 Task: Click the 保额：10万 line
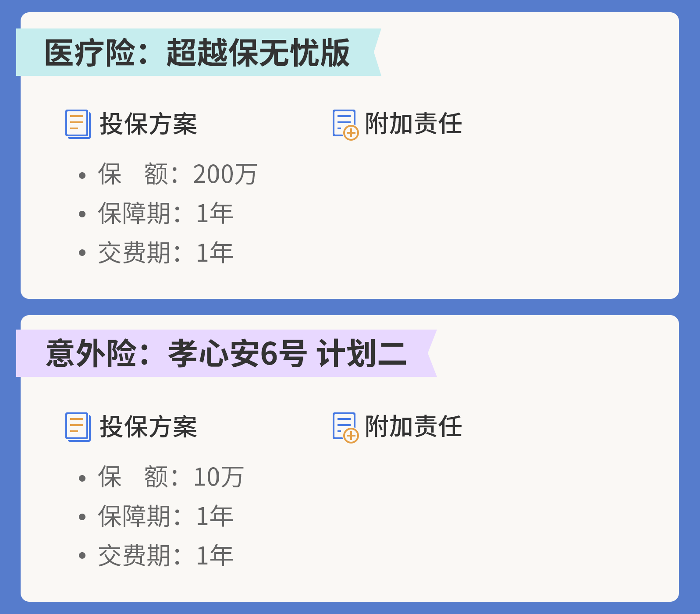[171, 477]
